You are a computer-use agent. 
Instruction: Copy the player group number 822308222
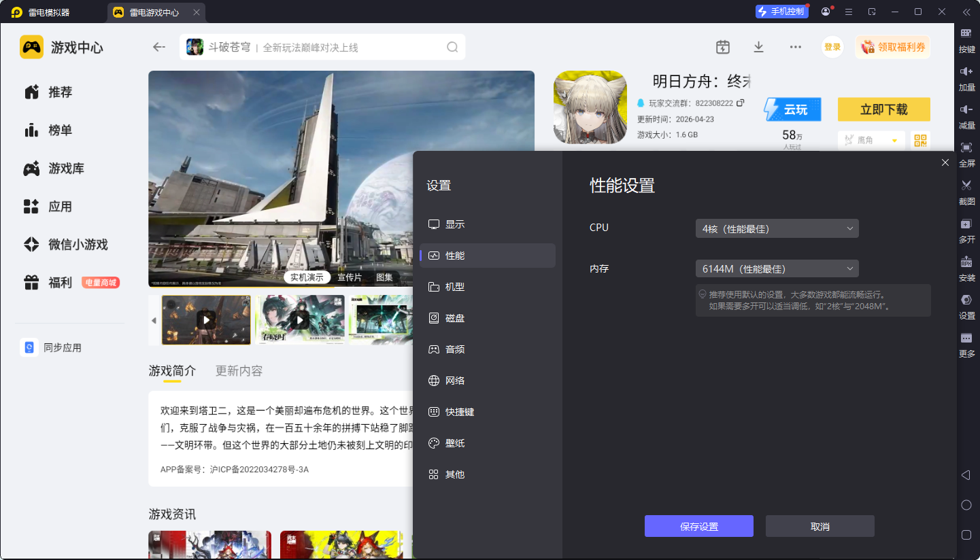pos(741,103)
